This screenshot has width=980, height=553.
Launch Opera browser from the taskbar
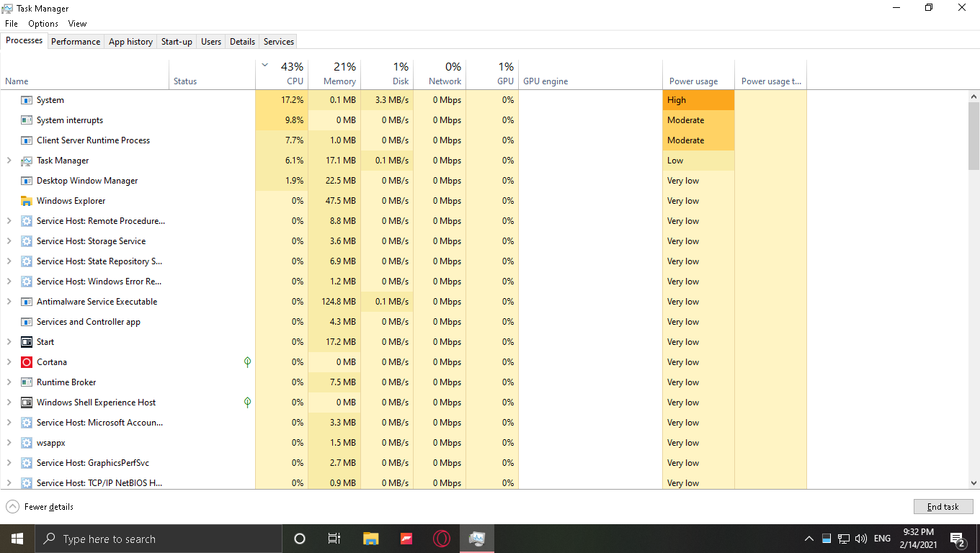click(x=442, y=539)
